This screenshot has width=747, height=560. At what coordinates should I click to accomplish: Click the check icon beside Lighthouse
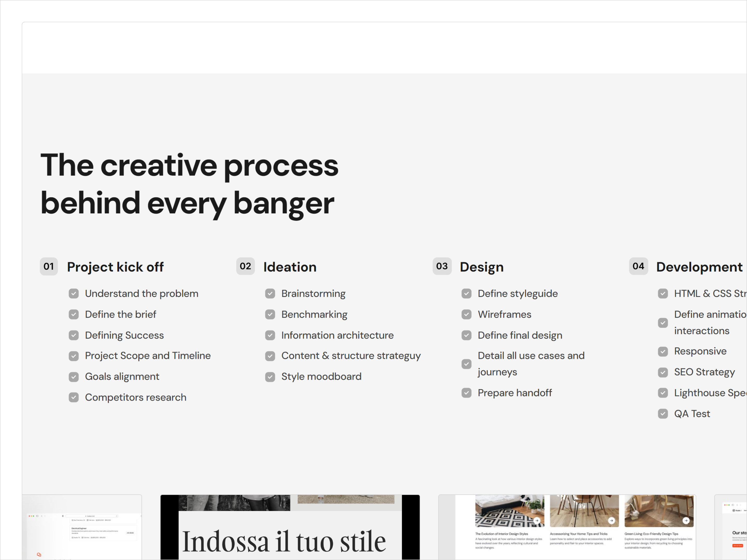663,393
